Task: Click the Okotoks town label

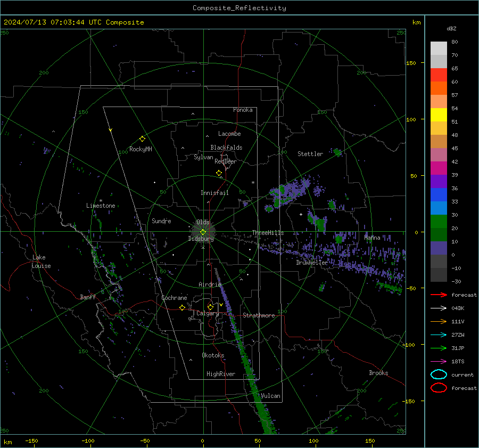Action: (x=213, y=355)
